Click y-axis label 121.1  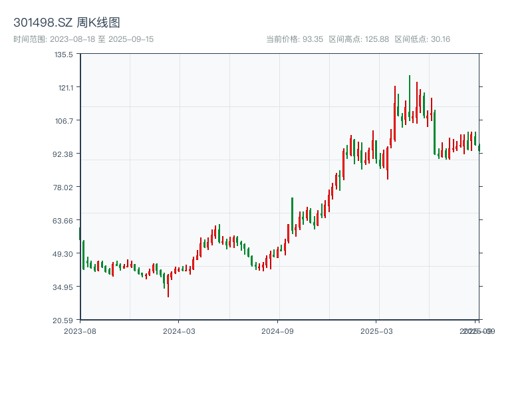[x=65, y=88]
